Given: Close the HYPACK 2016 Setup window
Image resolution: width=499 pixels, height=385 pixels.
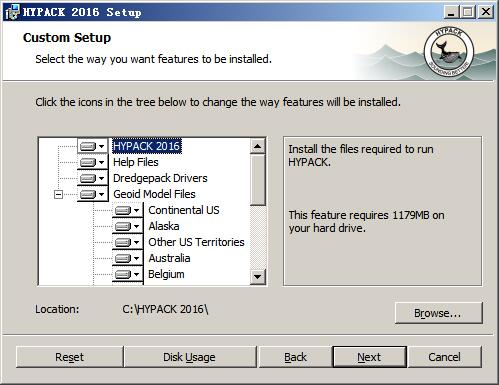Looking at the screenshot, I should click(x=486, y=12).
